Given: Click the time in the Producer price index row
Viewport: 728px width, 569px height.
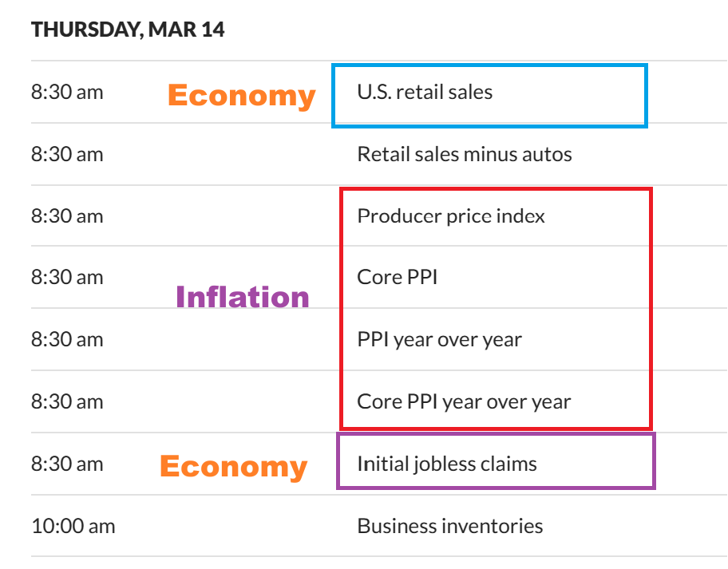Looking at the screenshot, I should (x=67, y=216).
